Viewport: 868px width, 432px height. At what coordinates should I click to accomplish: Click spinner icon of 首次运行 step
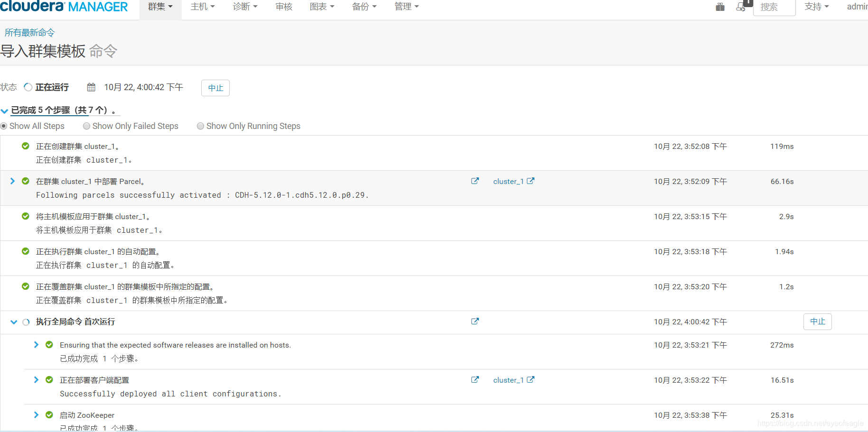26,322
